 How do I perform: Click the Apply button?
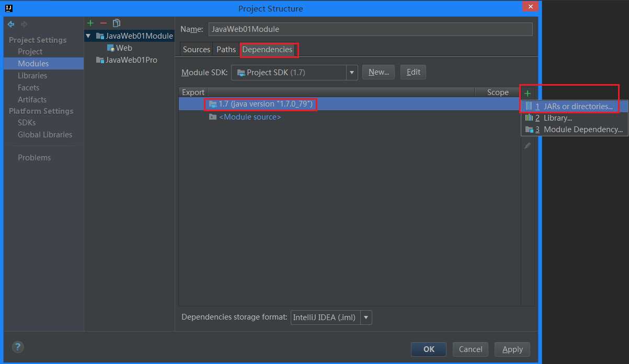[512, 349]
